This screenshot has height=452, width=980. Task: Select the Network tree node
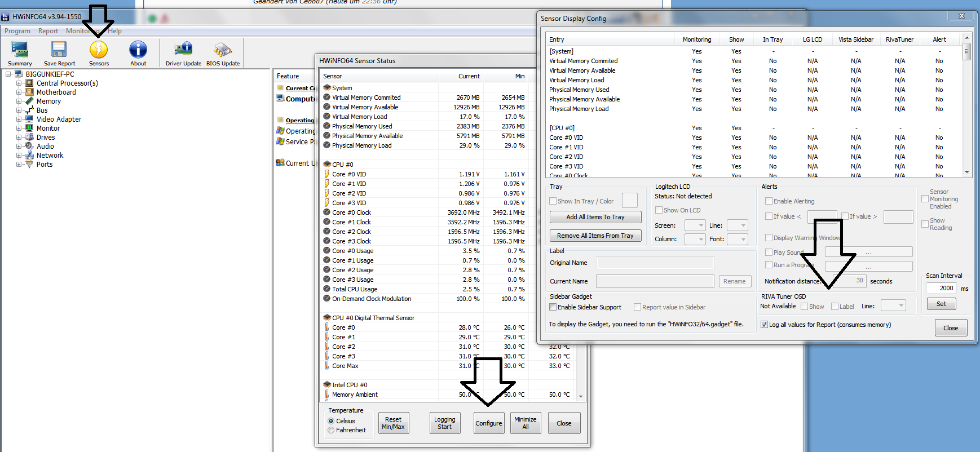tap(50, 156)
